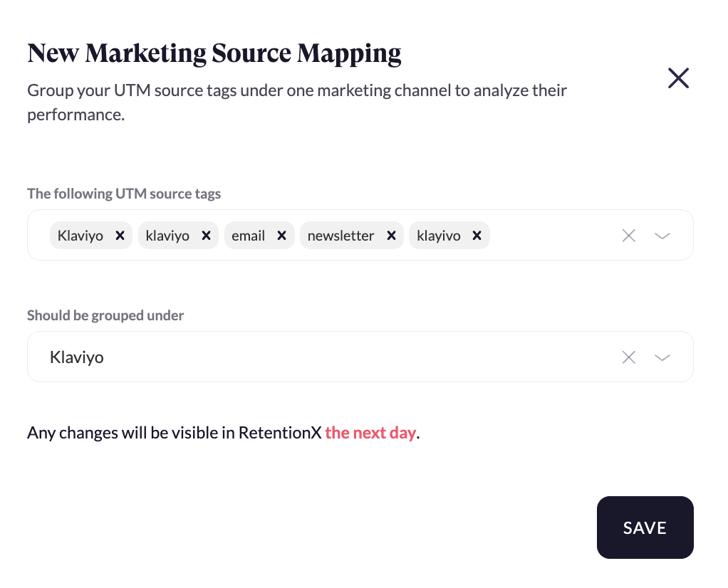Remove the email tag
This screenshot has height=588, width=728.
point(281,236)
